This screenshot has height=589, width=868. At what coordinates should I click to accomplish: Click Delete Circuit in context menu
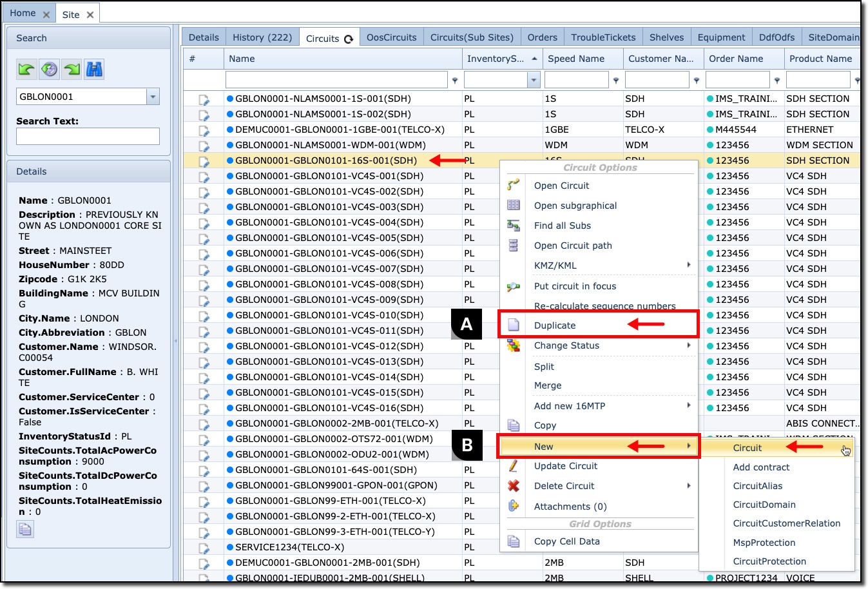[x=564, y=486]
